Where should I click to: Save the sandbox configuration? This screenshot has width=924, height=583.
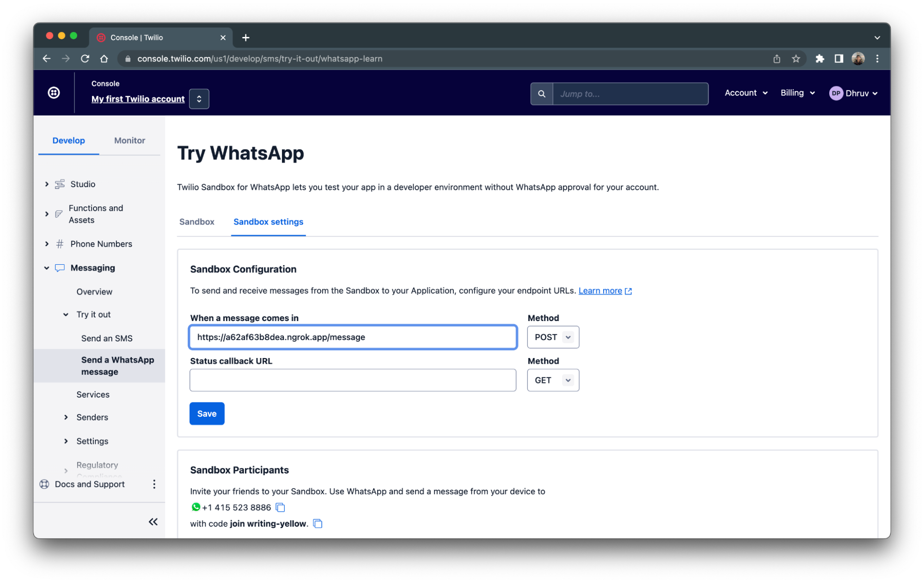207,413
